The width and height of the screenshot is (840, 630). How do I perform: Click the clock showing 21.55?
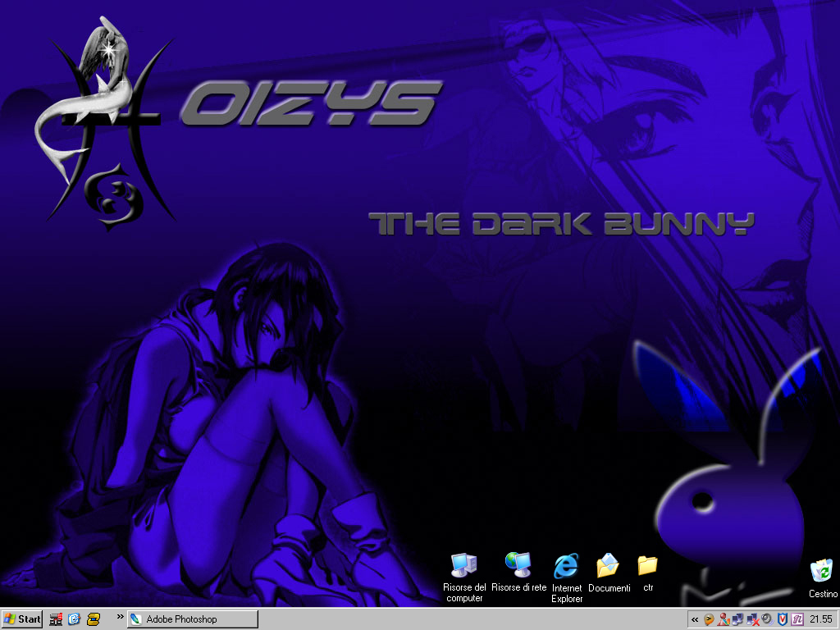click(821, 619)
